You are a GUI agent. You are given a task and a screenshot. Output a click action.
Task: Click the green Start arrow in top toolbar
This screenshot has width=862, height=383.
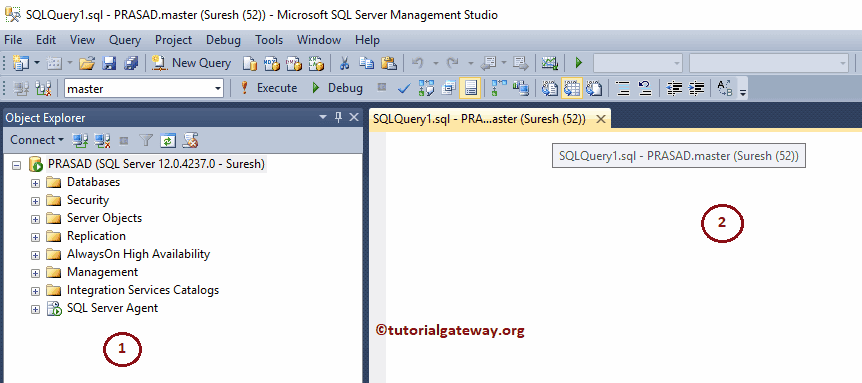pyautogui.click(x=578, y=63)
